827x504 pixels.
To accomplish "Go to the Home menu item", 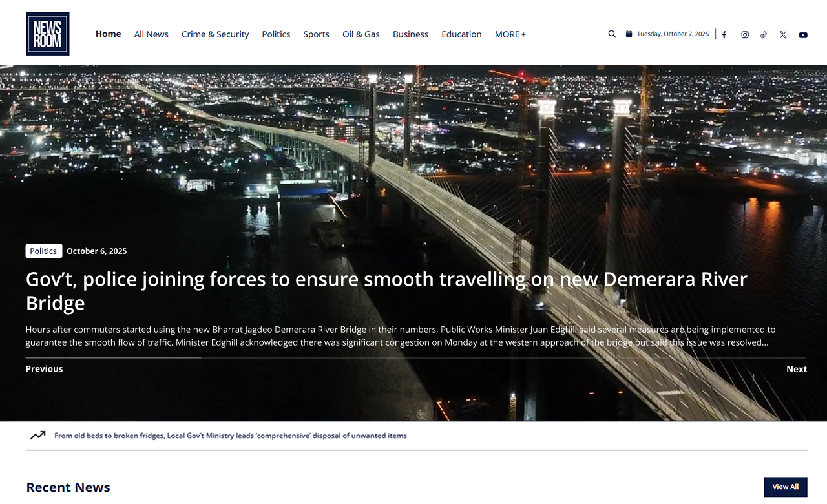I will coord(108,34).
